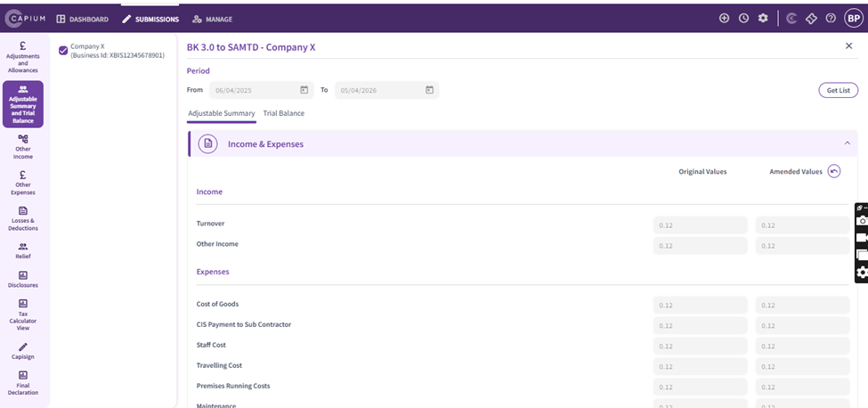The width and height of the screenshot is (868, 408).
Task: Switch to the Adjustable Summary tab
Action: point(222,113)
